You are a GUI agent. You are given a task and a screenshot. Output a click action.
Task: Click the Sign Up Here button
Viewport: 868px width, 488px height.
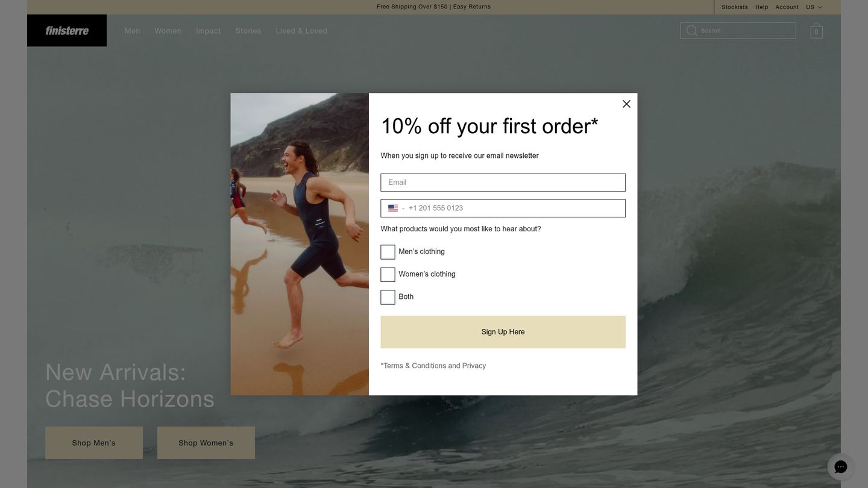[502, 331]
